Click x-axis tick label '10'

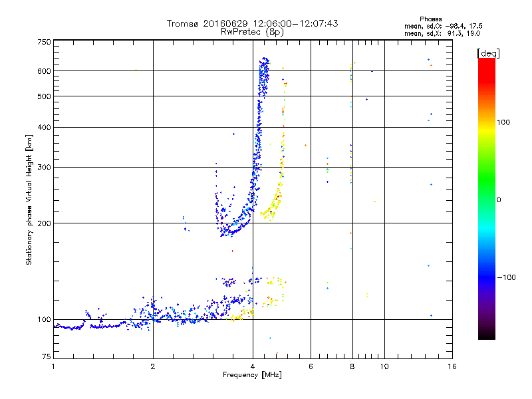(x=384, y=366)
